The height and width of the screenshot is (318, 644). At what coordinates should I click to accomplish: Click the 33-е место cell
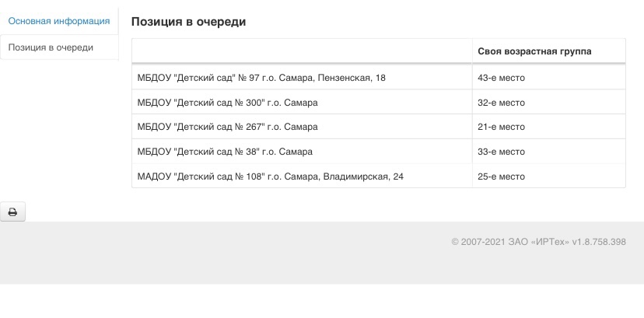coord(548,152)
